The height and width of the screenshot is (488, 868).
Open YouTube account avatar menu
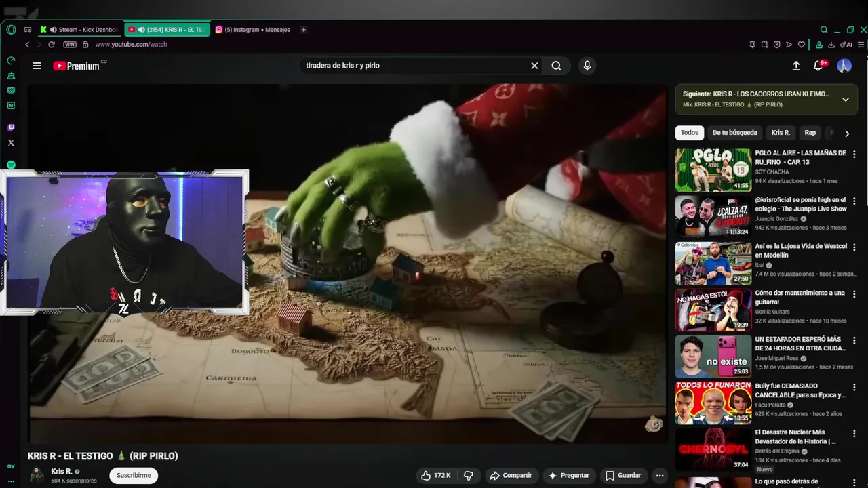coord(844,66)
